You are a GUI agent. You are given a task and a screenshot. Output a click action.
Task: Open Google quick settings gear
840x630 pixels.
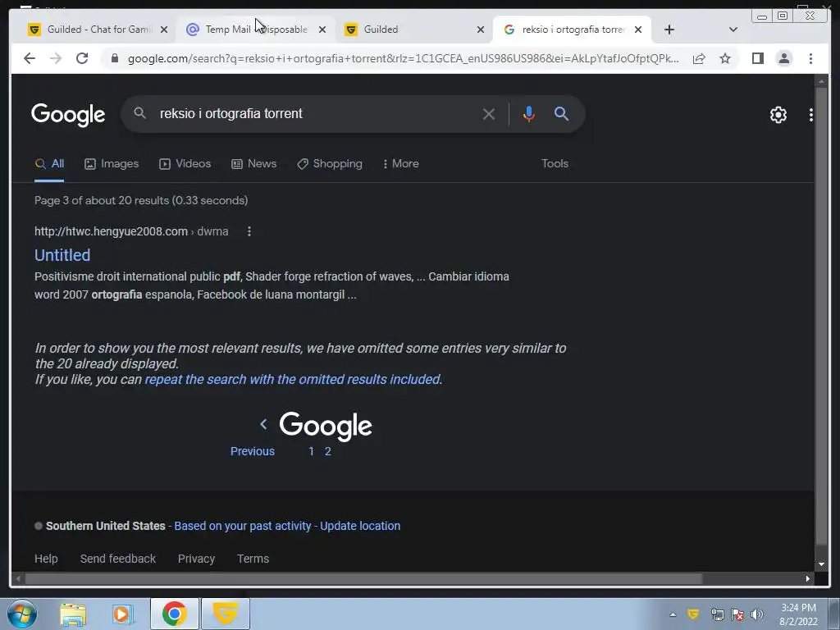(778, 115)
